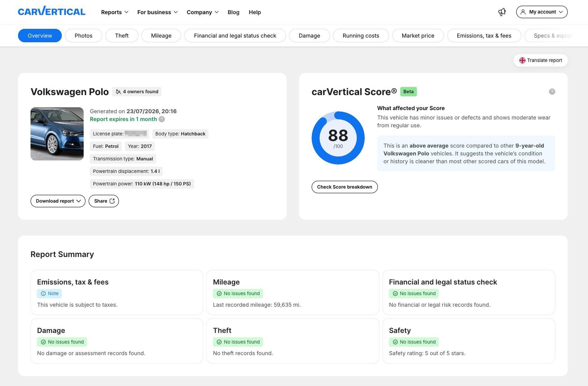588x386 pixels.
Task: Click Check Score breakdown
Action: tap(344, 187)
